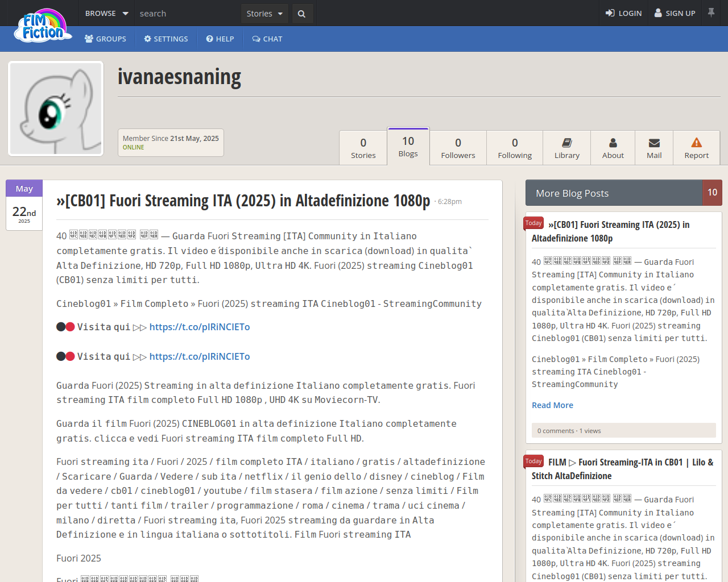
Task: Click the LOGIN button
Action: [x=623, y=13]
